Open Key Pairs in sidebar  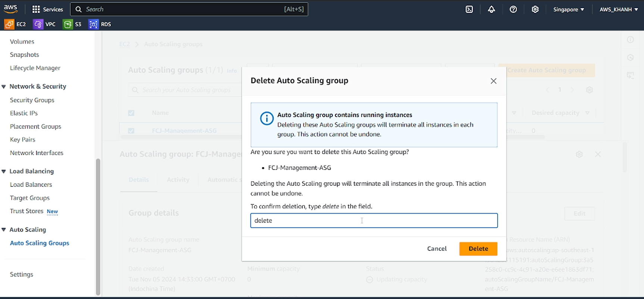[22, 139]
